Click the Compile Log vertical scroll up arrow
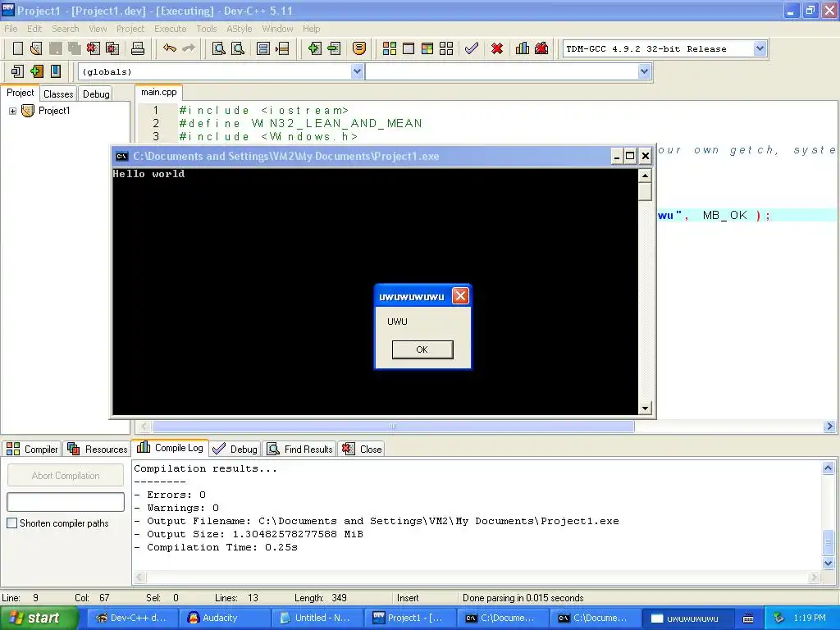Image resolution: width=840 pixels, height=630 pixels. [x=829, y=468]
